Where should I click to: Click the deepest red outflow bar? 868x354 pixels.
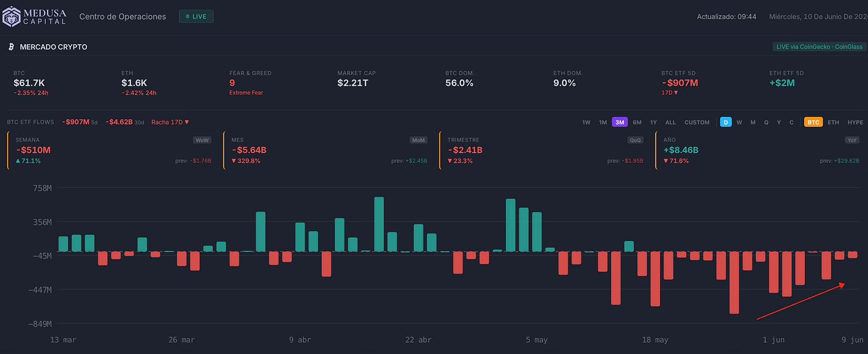coord(734,282)
